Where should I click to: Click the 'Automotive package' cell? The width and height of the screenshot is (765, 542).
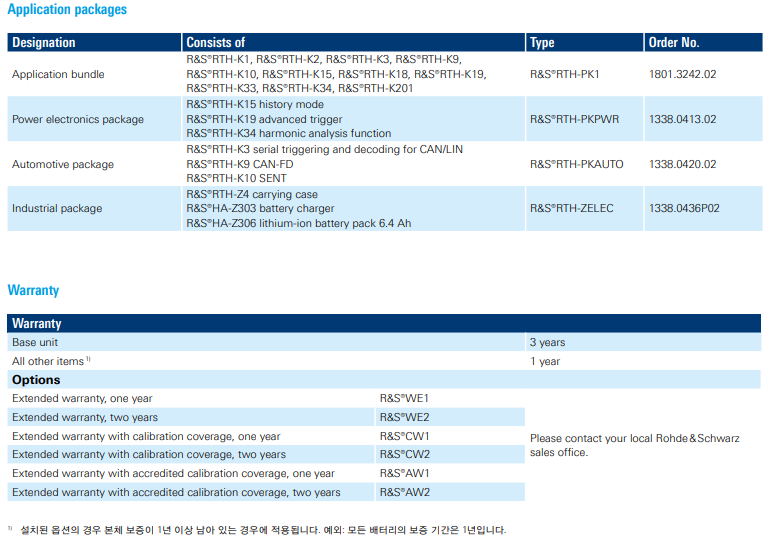(x=62, y=164)
